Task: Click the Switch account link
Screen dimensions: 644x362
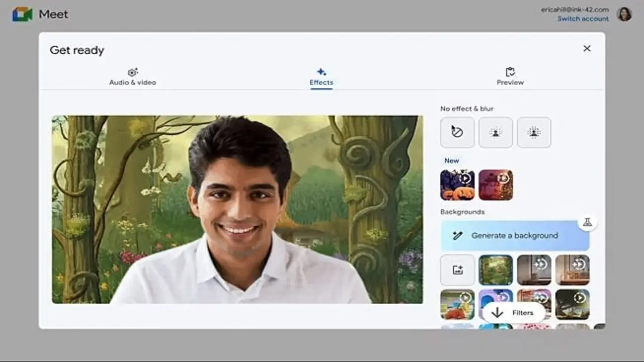Action: click(583, 19)
